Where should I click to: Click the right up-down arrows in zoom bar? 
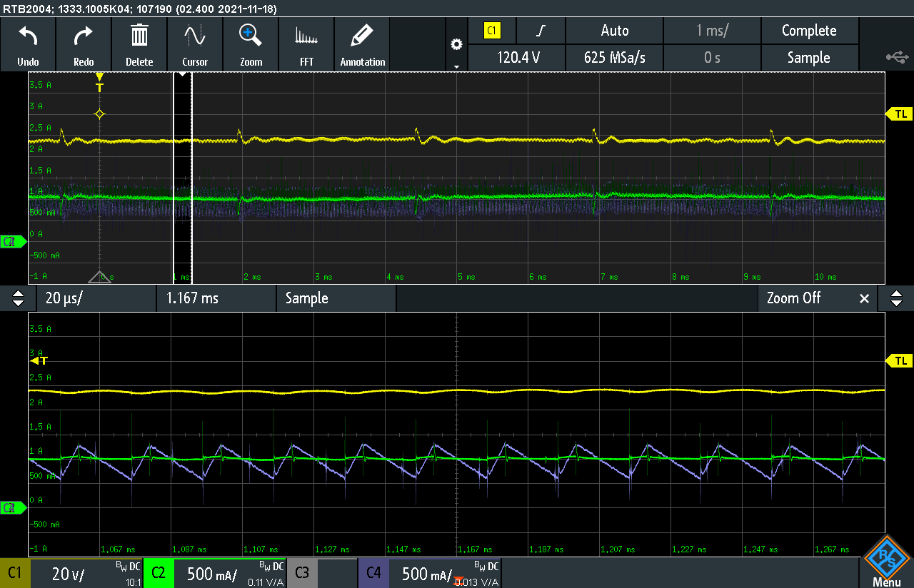pyautogui.click(x=897, y=298)
